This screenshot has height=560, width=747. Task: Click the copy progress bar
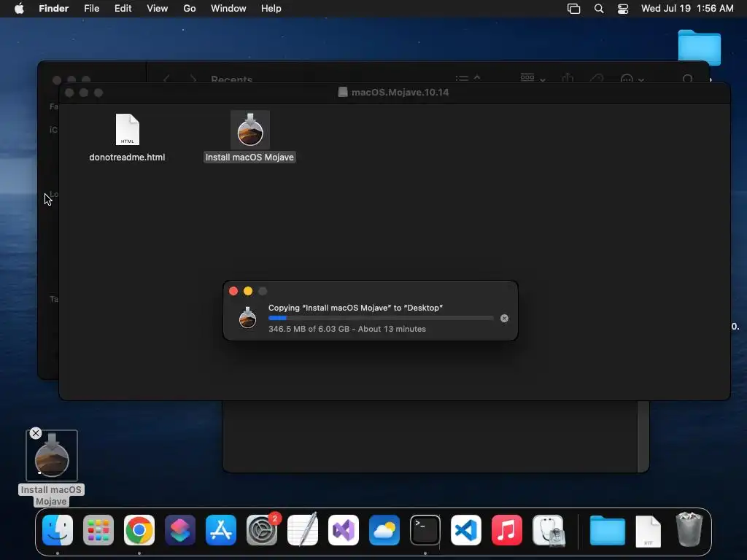click(381, 318)
